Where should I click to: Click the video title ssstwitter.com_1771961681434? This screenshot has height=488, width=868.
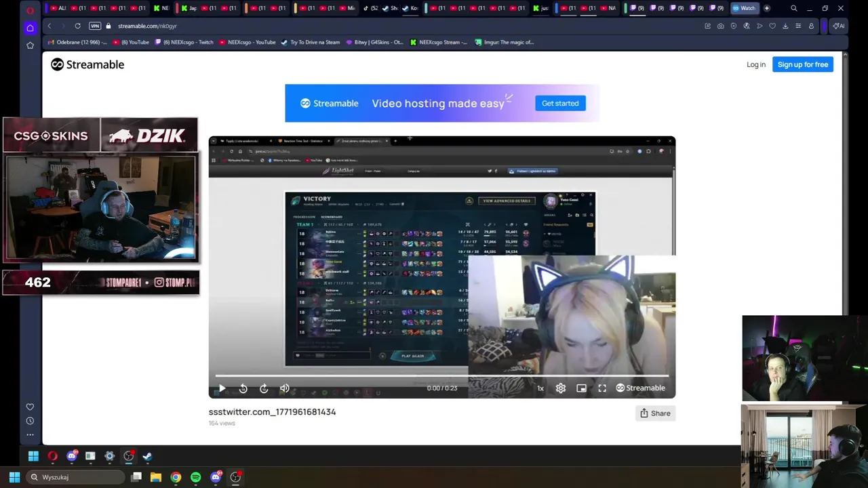tap(272, 411)
